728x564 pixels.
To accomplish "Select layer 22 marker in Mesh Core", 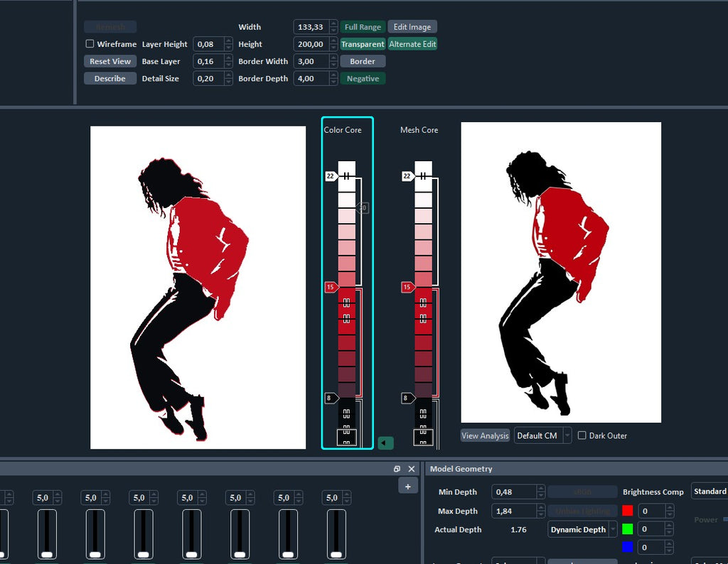I will tap(407, 176).
